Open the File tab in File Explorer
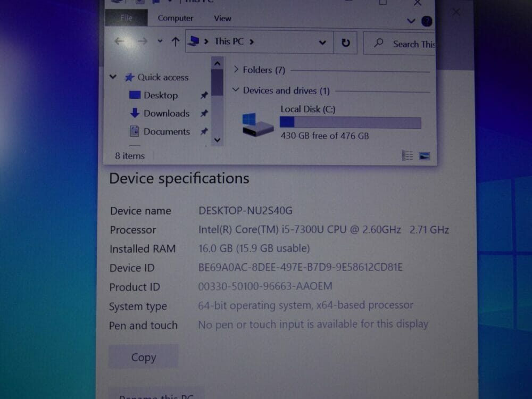Image resolution: width=532 pixels, height=399 pixels. click(x=126, y=18)
